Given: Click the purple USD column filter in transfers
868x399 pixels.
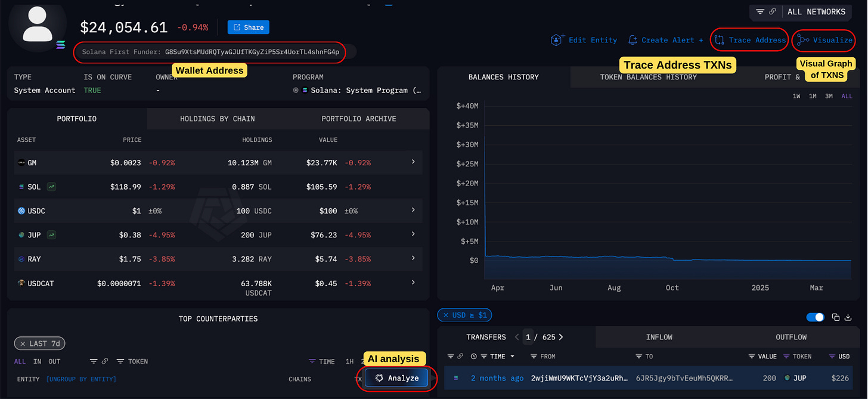Looking at the screenshot, I should coord(833,356).
